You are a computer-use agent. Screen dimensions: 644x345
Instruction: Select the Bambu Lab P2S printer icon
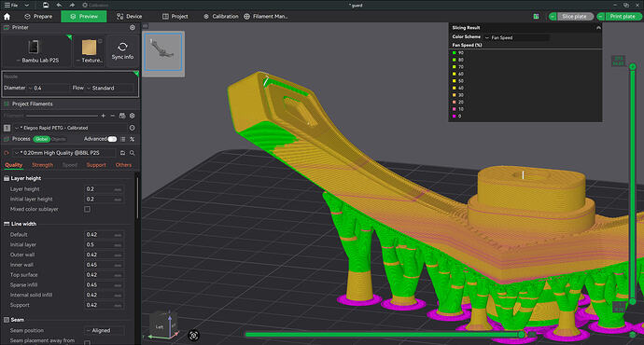tap(34, 47)
